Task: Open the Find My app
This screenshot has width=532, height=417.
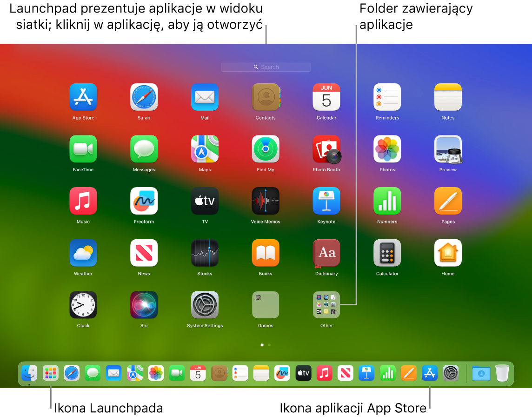Action: click(x=266, y=149)
